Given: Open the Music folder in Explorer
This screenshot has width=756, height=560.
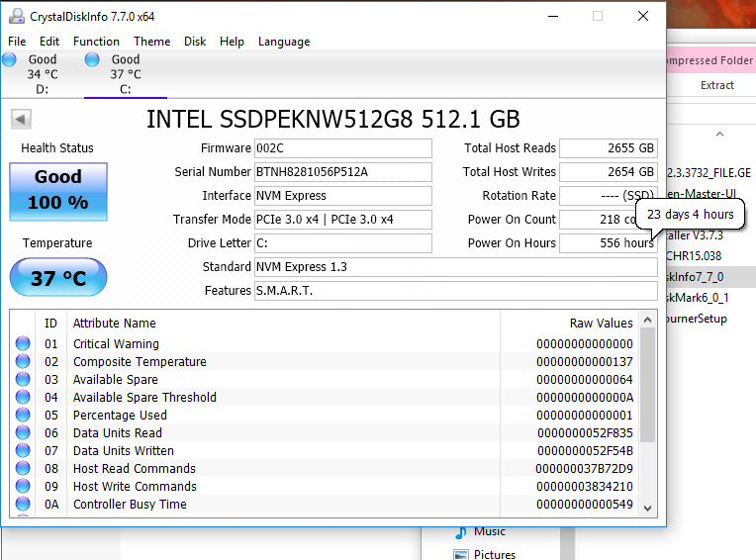Looking at the screenshot, I should coord(489,532).
